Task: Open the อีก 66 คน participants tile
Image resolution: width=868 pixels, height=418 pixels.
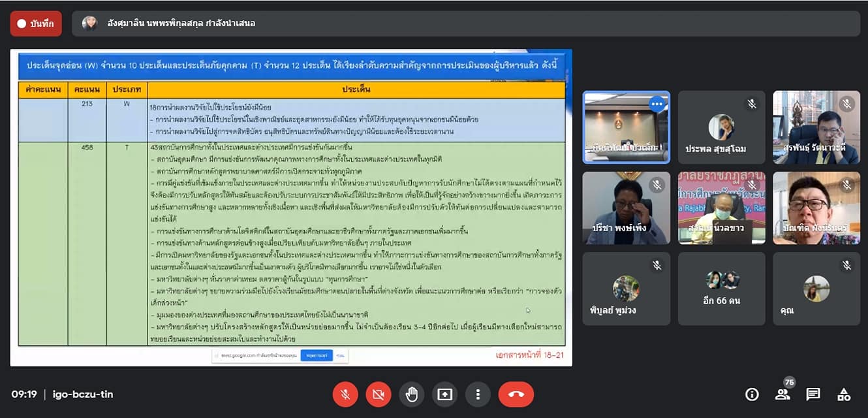Action: pyautogui.click(x=721, y=289)
